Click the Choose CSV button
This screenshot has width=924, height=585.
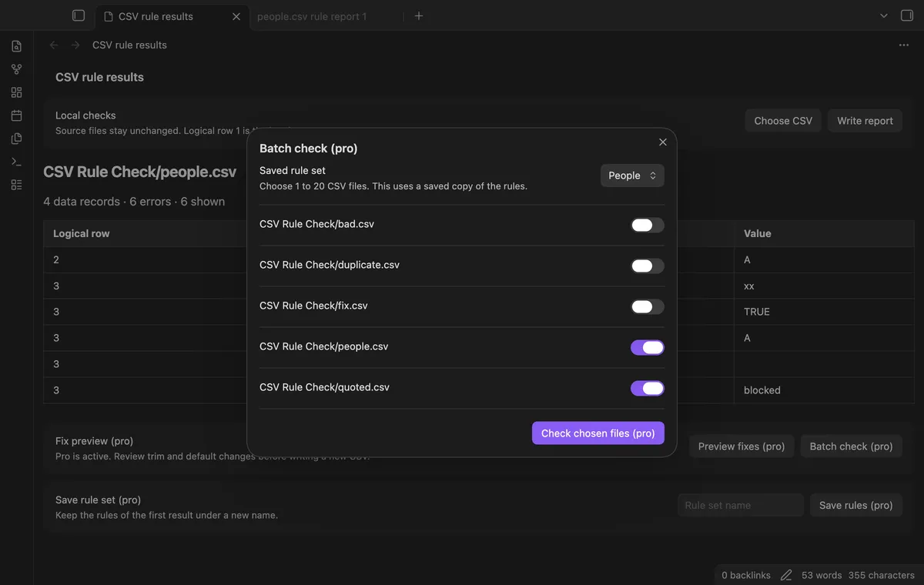(783, 121)
